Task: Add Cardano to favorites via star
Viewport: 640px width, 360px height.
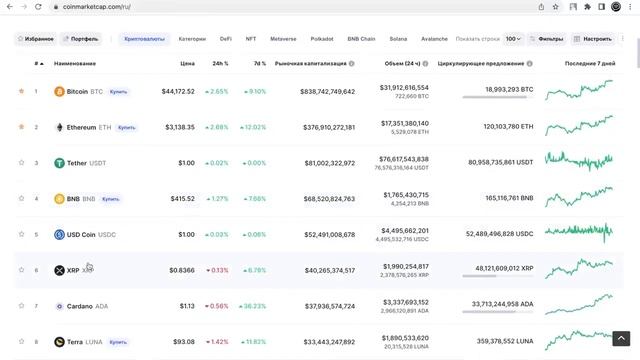Action: tap(21, 305)
